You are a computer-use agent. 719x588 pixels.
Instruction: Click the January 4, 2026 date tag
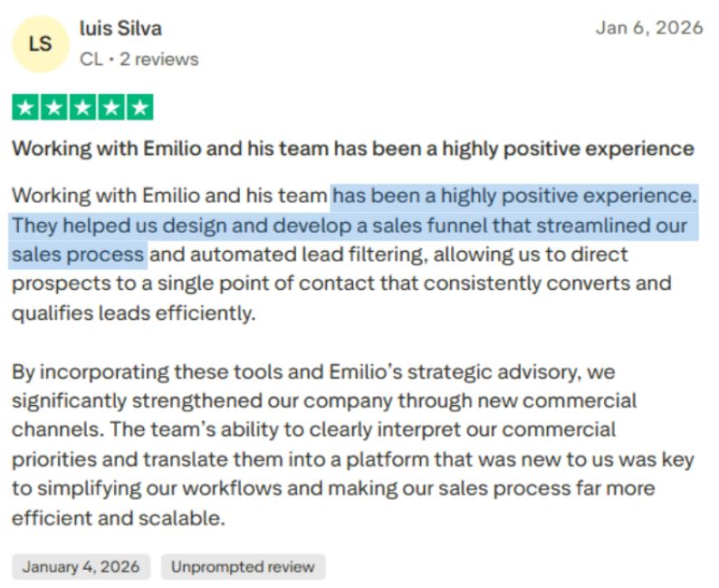pos(81,567)
